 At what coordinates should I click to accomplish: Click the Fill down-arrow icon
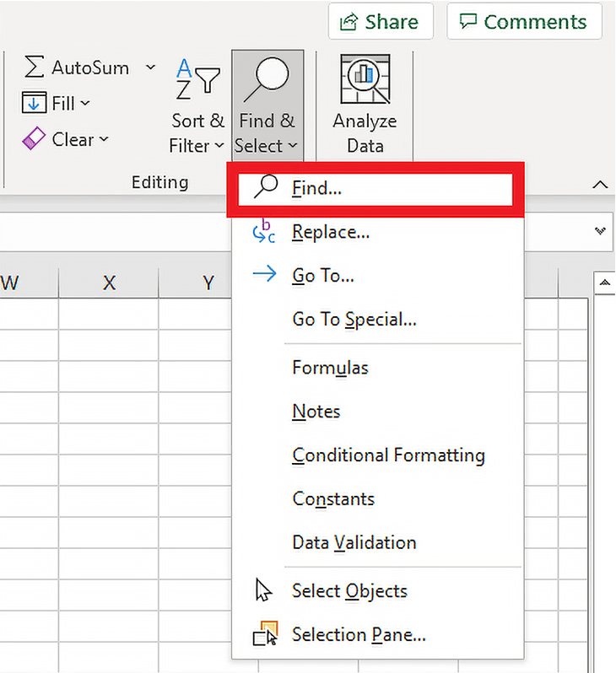coord(34,103)
